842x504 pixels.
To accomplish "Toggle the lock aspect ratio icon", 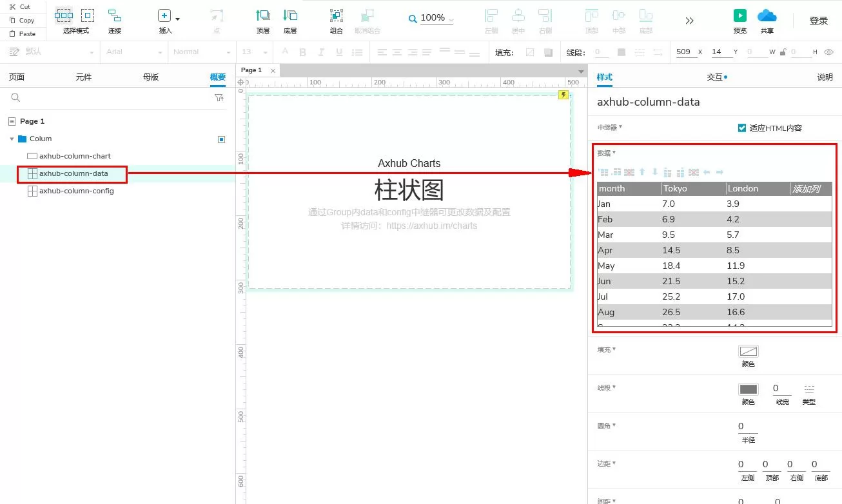I will click(783, 52).
